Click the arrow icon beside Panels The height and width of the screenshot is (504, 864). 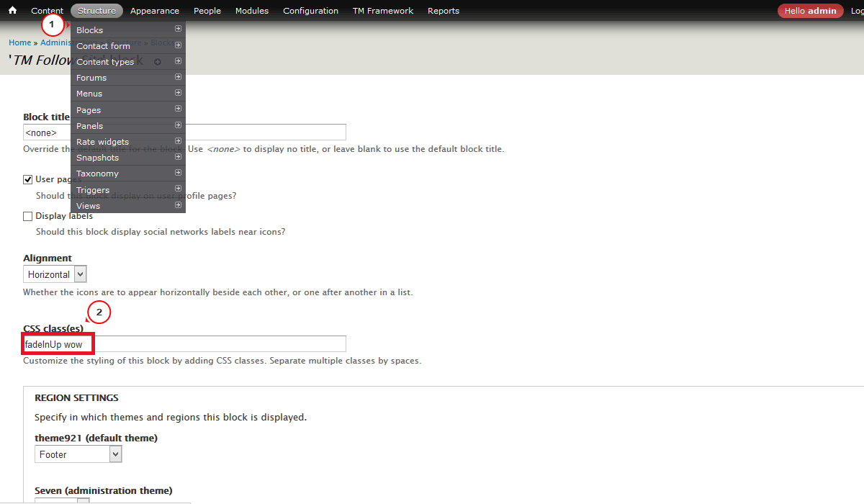178,125
